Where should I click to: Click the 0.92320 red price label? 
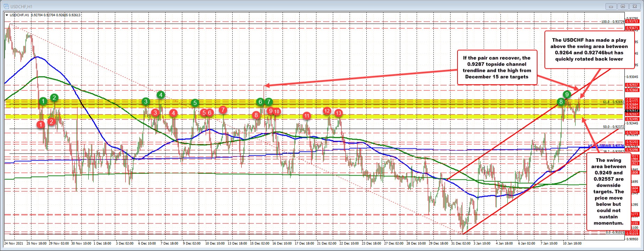pos(632,133)
